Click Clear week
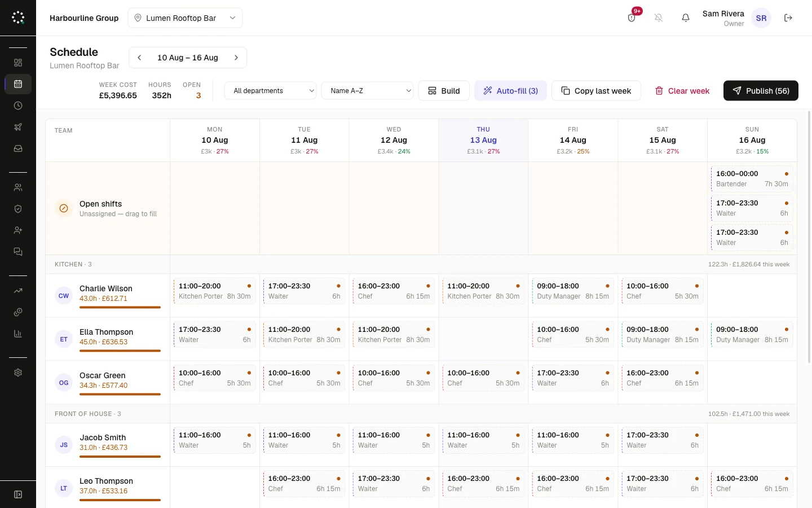 (x=682, y=91)
